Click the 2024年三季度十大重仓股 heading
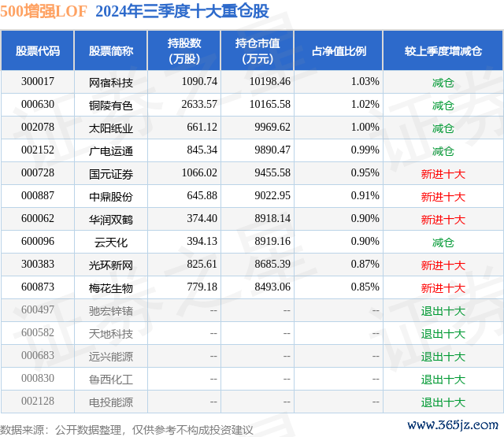504x437 pixels. tap(182, 12)
